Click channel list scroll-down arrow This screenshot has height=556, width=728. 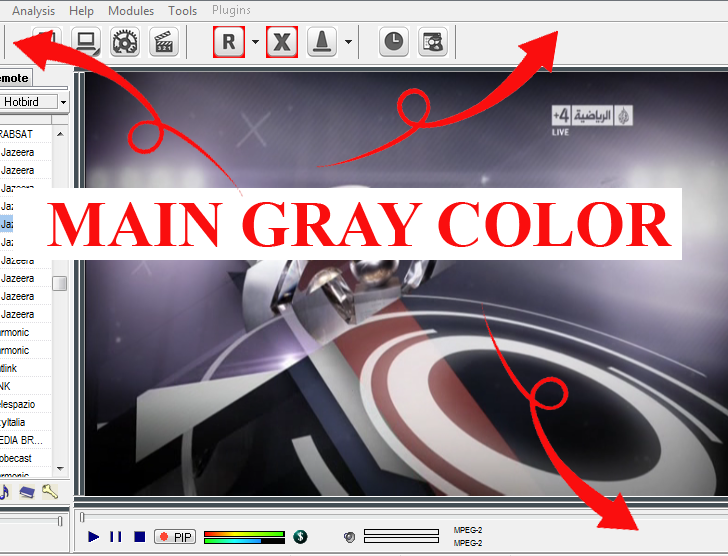click(60, 469)
